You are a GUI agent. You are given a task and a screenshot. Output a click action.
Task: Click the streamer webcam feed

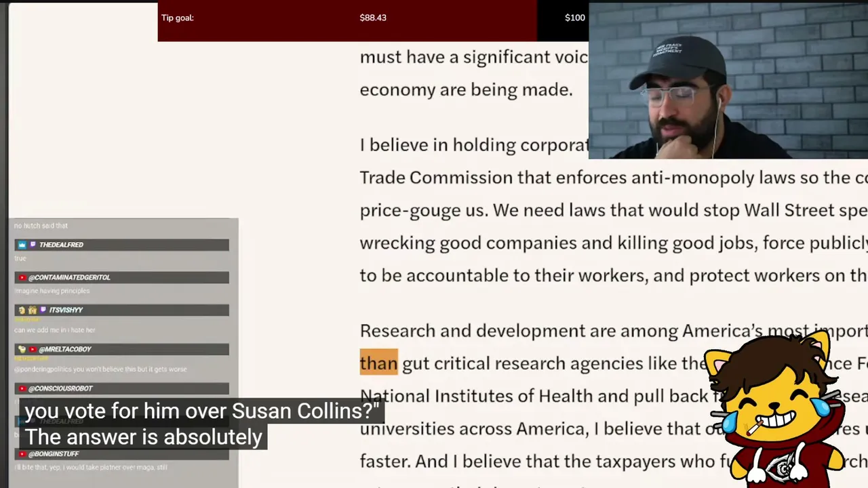[728, 81]
